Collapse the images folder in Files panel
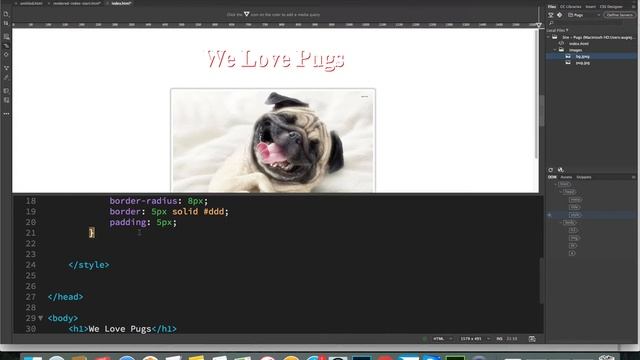The width and height of the screenshot is (640, 360). pyautogui.click(x=555, y=50)
